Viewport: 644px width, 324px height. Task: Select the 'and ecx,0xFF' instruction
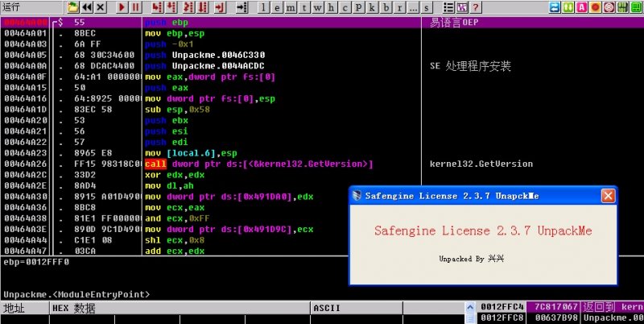[x=177, y=218]
